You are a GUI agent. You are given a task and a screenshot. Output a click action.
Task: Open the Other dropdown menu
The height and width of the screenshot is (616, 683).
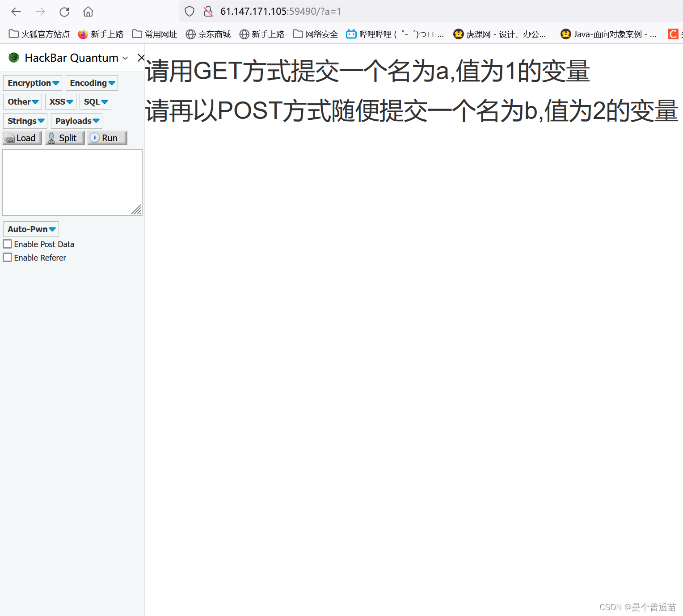coord(22,102)
